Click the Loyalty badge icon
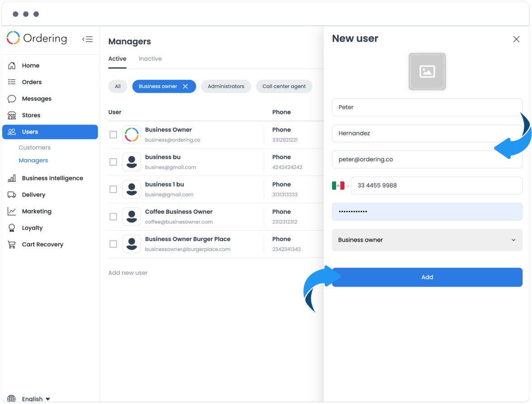 click(12, 228)
